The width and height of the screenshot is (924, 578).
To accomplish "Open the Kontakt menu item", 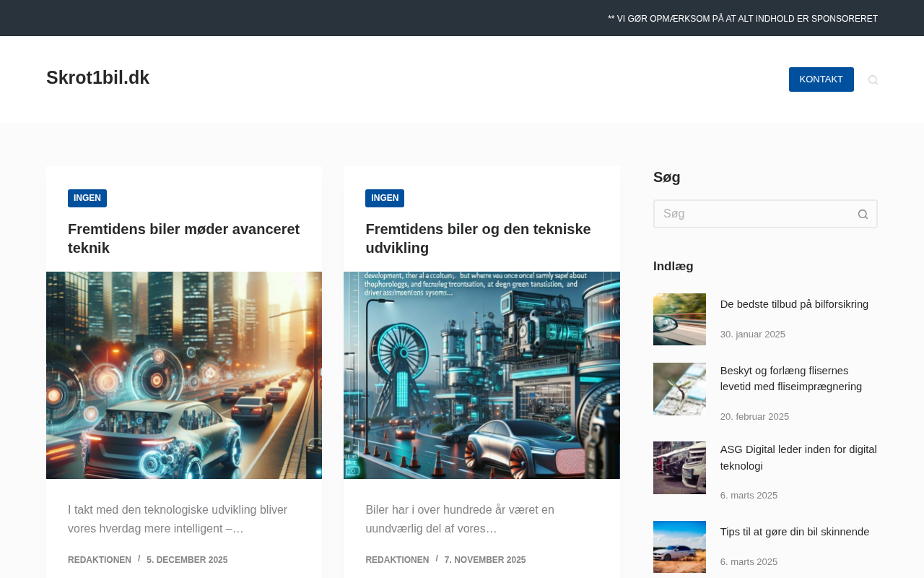I will pyautogui.click(x=821, y=79).
